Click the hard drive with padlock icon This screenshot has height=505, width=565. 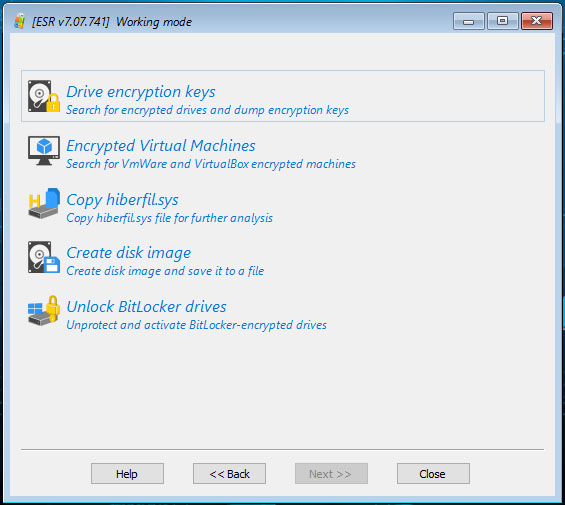click(x=44, y=96)
